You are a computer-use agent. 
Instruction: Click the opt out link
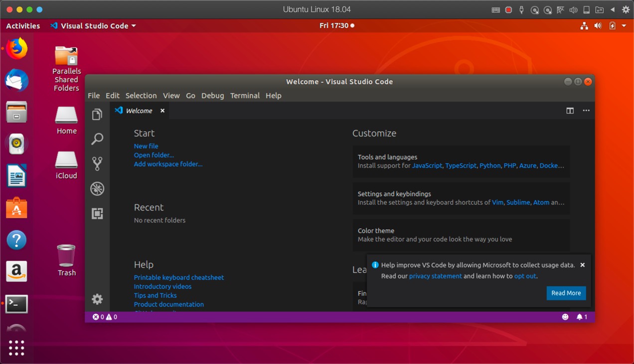[x=525, y=276]
